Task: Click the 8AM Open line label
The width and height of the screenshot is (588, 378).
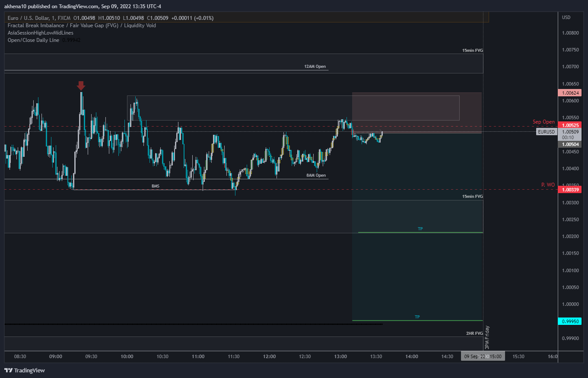Action: [x=316, y=175]
